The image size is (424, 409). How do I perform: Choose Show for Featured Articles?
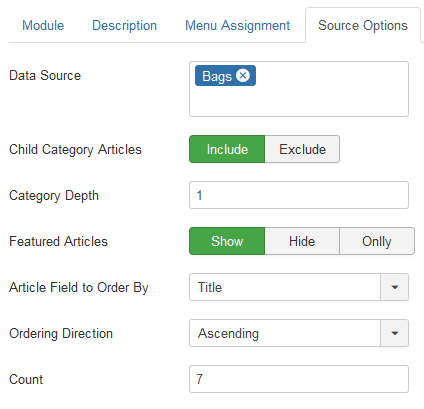(227, 241)
